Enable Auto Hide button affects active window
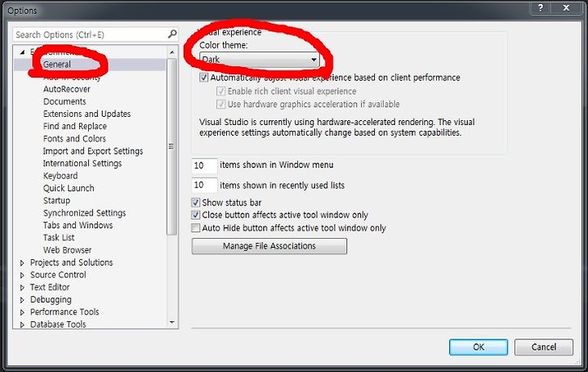This screenshot has width=588, height=372. click(195, 228)
